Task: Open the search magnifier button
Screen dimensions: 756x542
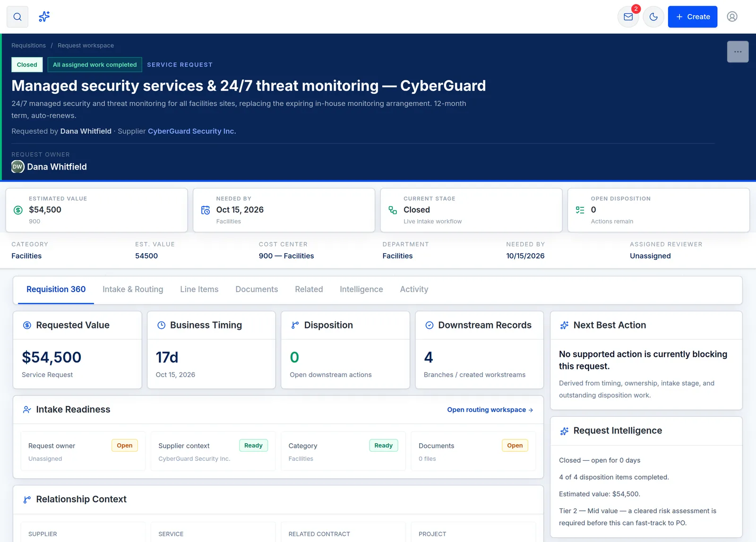Action: 17,17
